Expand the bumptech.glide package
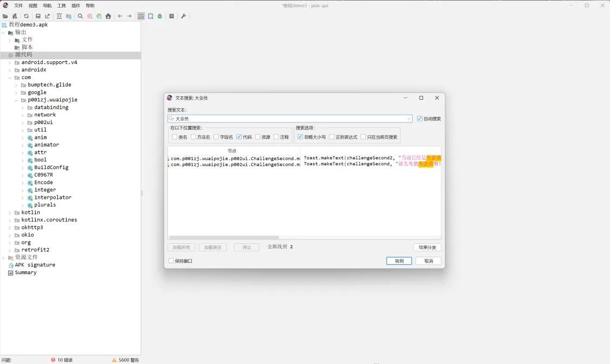The image size is (610, 364). (16, 85)
